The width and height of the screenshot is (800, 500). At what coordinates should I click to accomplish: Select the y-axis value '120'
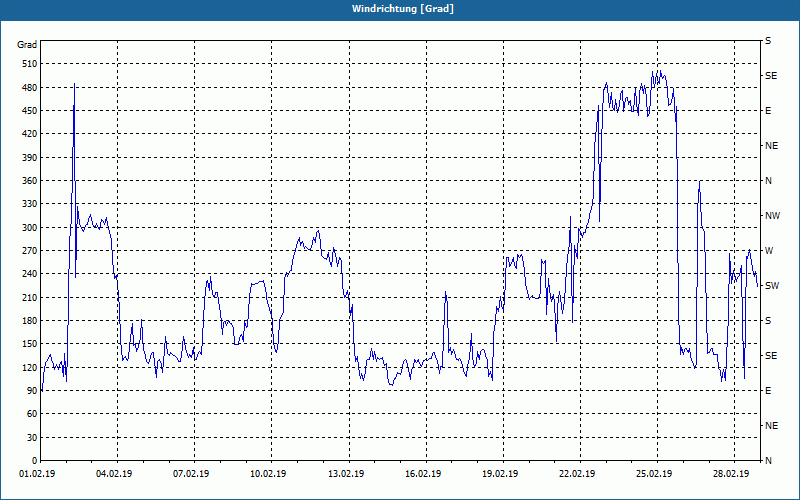coord(30,367)
